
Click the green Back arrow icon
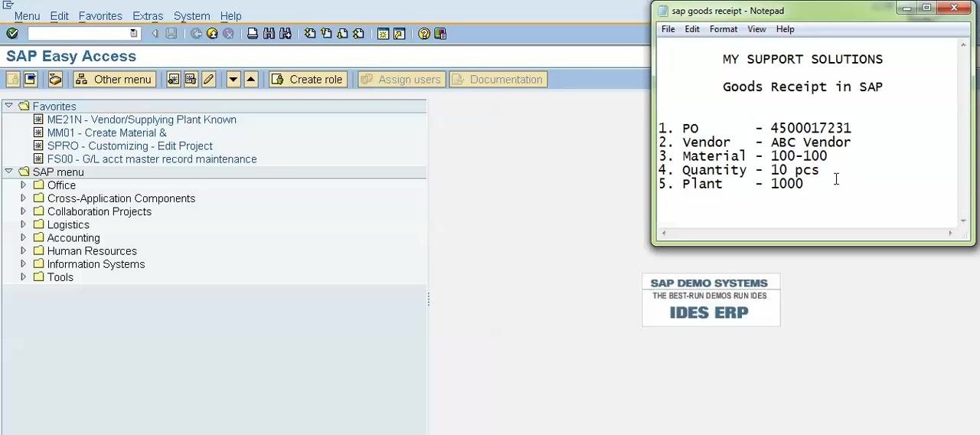pos(196,34)
